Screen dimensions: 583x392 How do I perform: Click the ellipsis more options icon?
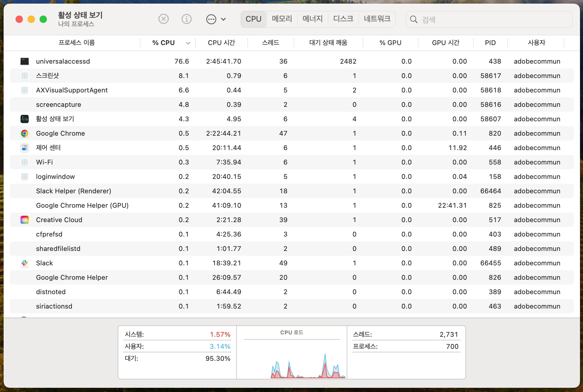[211, 20]
